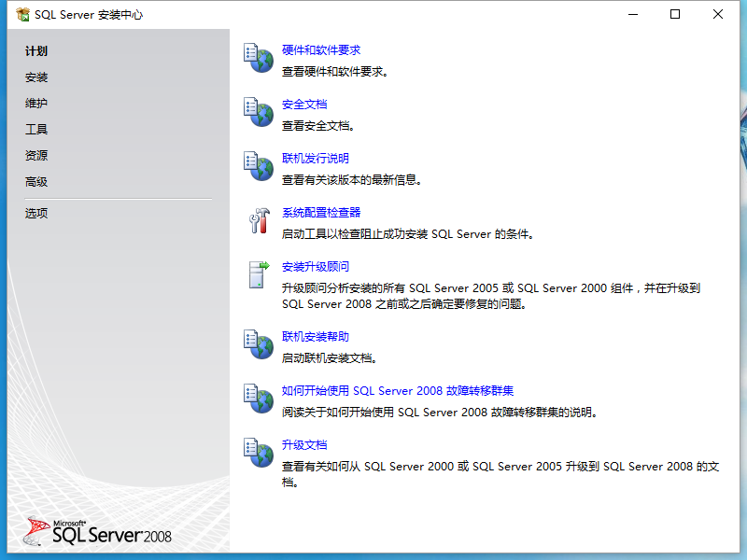
Task: Open the 安装升级顾问 link
Action: click(x=316, y=267)
